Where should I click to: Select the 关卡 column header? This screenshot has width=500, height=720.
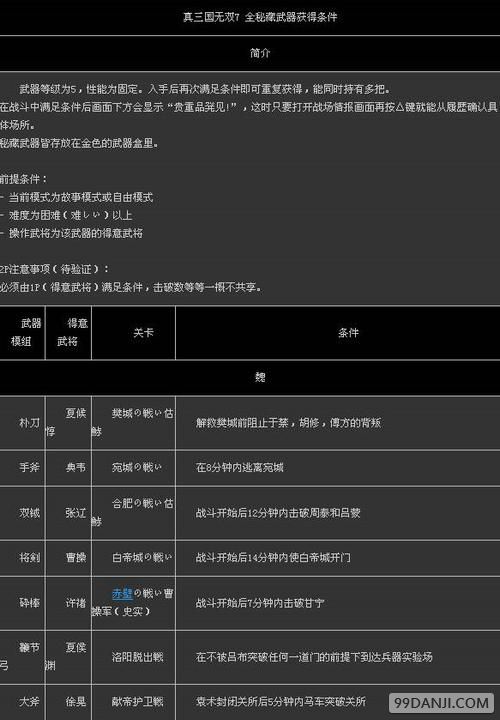tap(134, 332)
